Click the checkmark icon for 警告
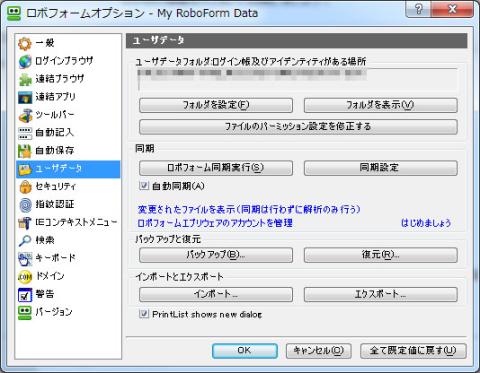 [25, 295]
